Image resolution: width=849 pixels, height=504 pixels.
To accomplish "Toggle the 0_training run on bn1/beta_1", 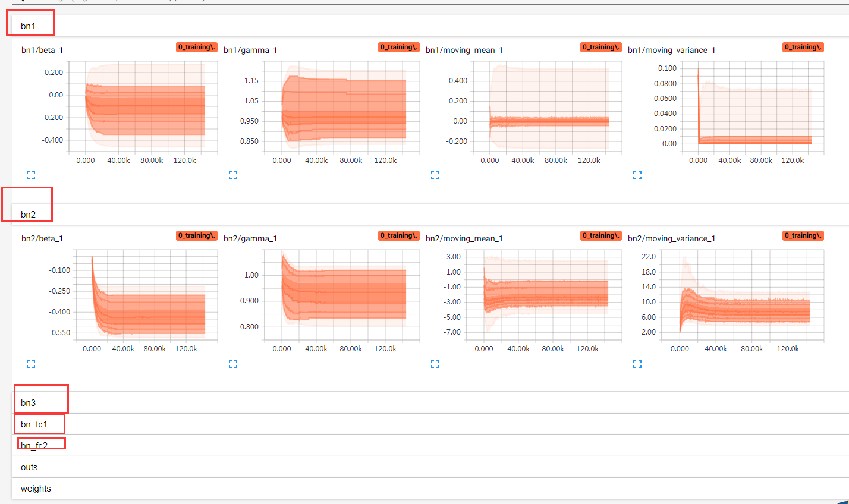I will pos(196,46).
